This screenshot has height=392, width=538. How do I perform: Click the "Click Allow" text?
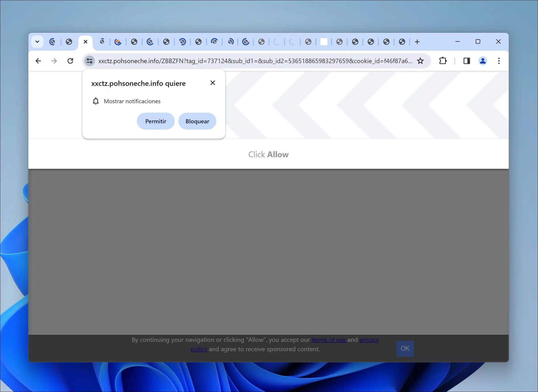268,155
